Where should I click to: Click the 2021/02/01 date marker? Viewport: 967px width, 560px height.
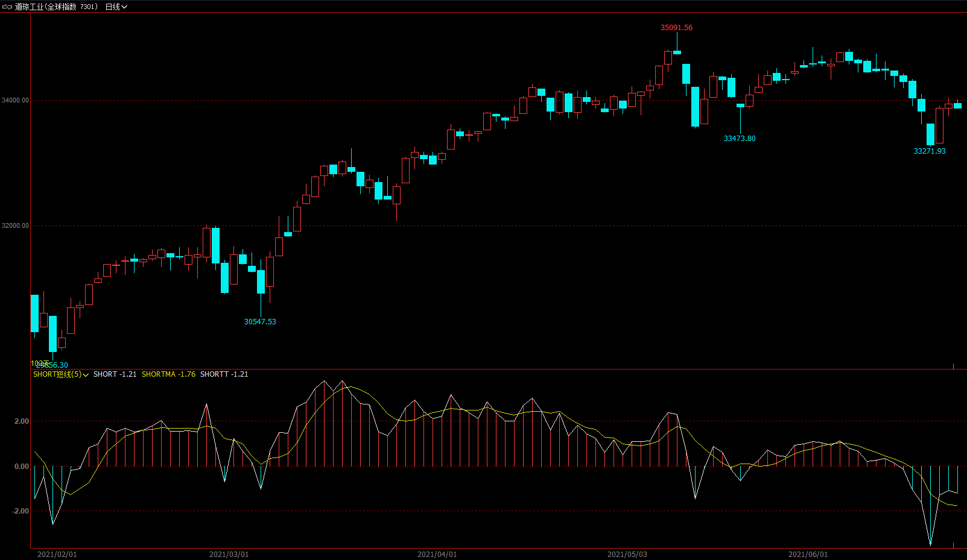point(57,555)
